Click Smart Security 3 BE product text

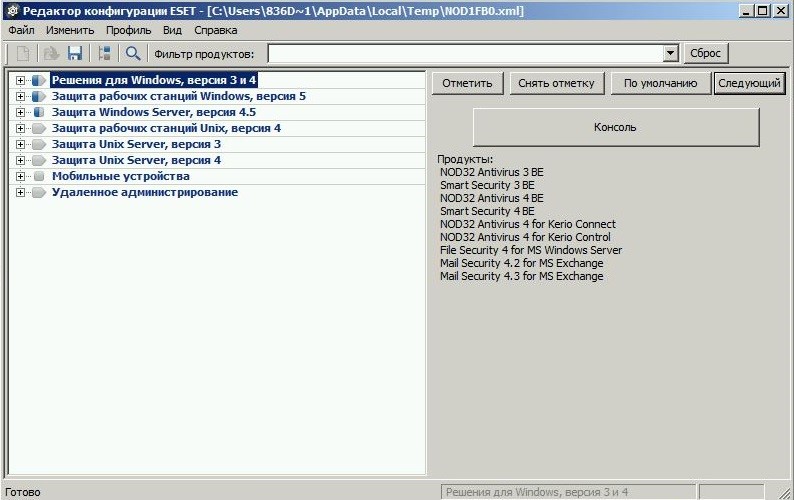click(x=487, y=185)
